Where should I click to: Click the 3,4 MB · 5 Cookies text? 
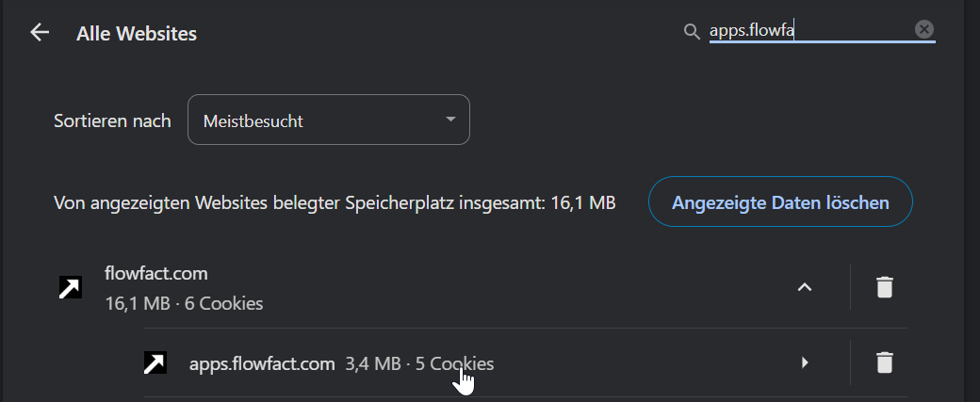point(419,363)
